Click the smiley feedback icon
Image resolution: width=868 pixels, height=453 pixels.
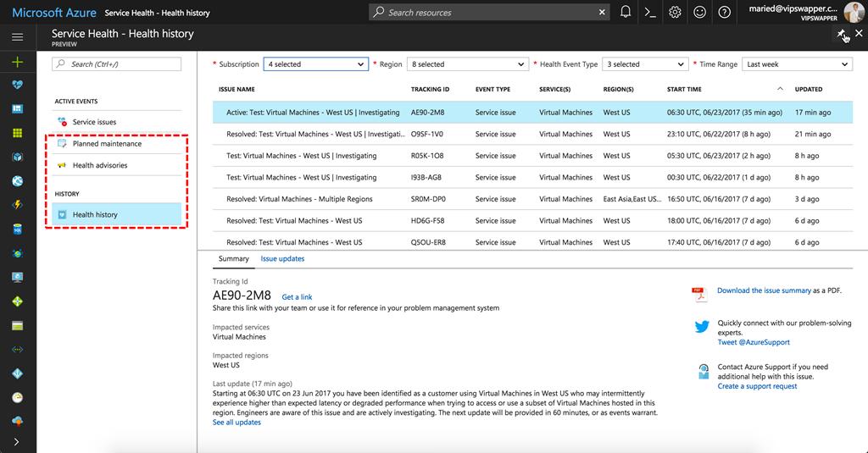click(699, 12)
